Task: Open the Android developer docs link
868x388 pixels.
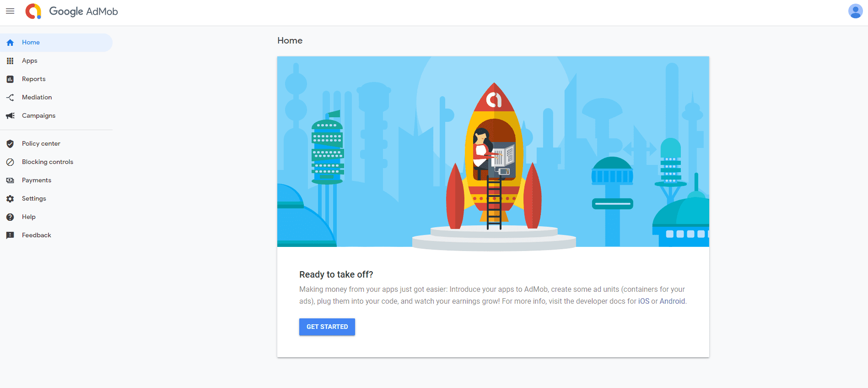Action: tap(672, 301)
